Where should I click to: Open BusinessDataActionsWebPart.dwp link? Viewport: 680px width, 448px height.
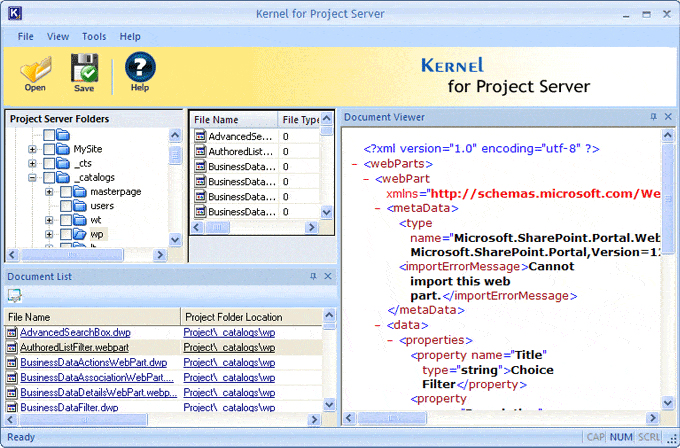click(x=94, y=363)
